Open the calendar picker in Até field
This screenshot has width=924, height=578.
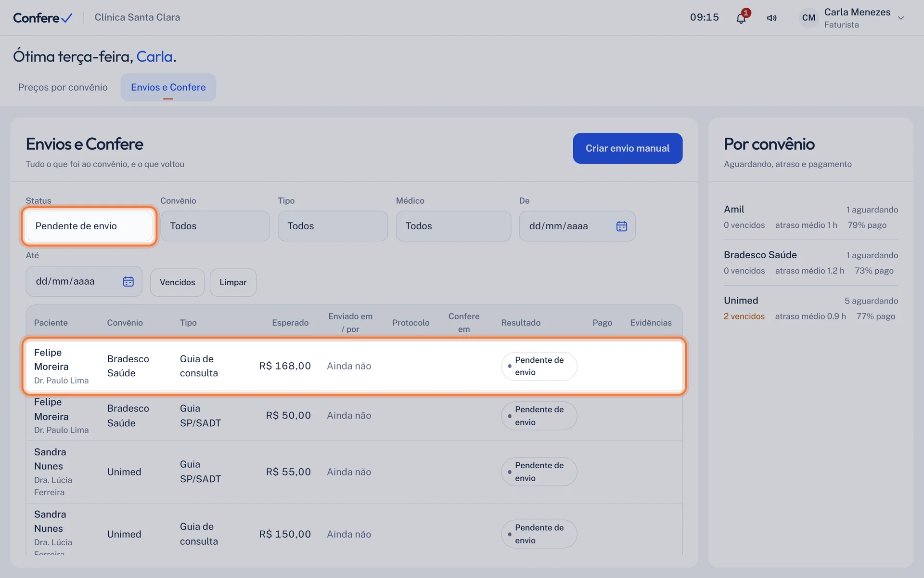pyautogui.click(x=128, y=281)
